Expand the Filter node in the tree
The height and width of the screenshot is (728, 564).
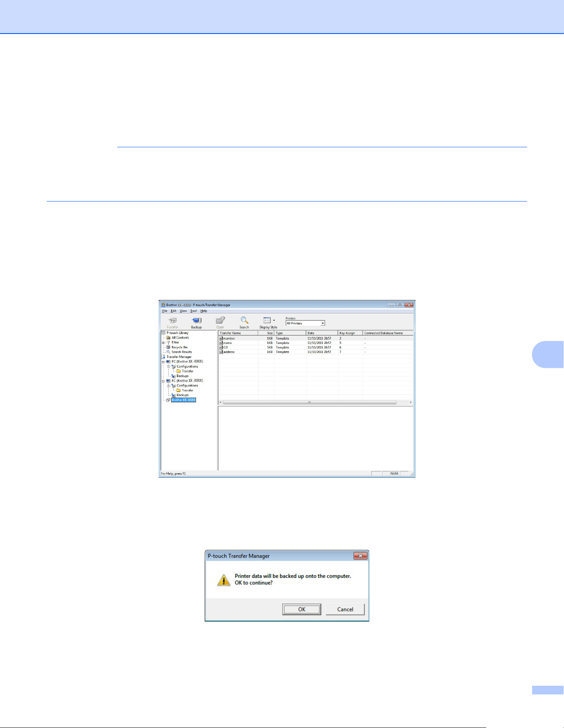163,343
